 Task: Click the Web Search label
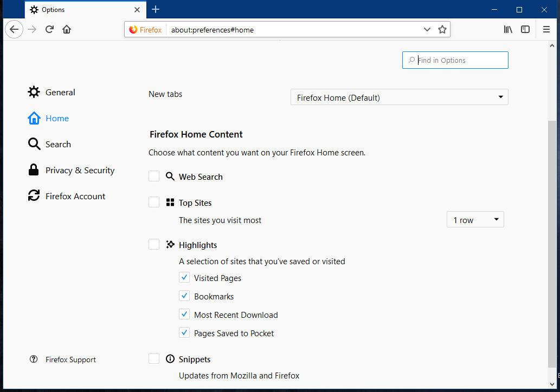click(201, 177)
